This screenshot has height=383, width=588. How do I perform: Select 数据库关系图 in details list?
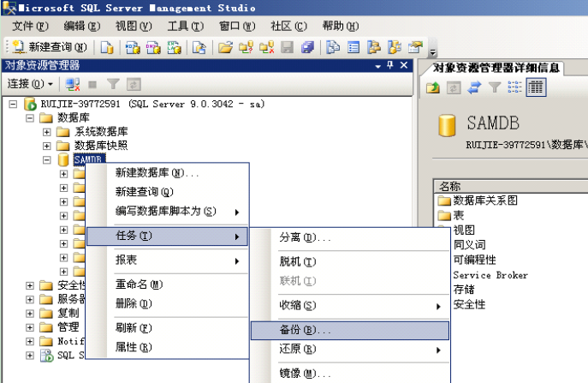(x=478, y=200)
